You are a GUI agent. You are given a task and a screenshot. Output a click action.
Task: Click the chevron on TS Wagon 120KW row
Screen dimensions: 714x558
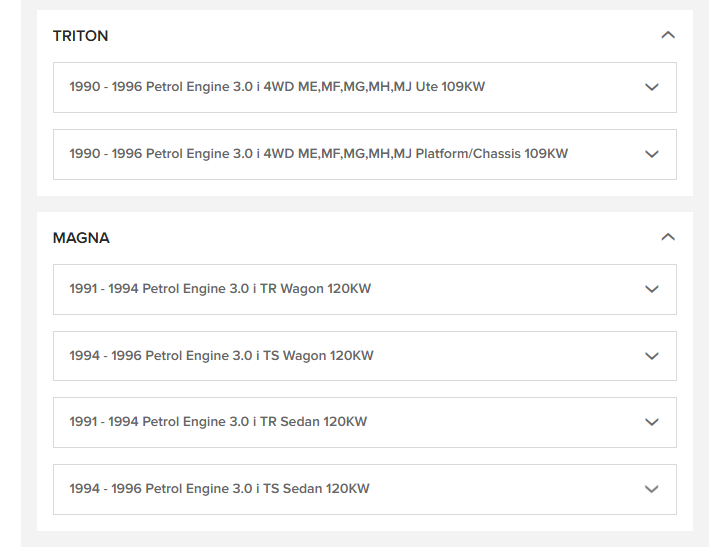[652, 356]
